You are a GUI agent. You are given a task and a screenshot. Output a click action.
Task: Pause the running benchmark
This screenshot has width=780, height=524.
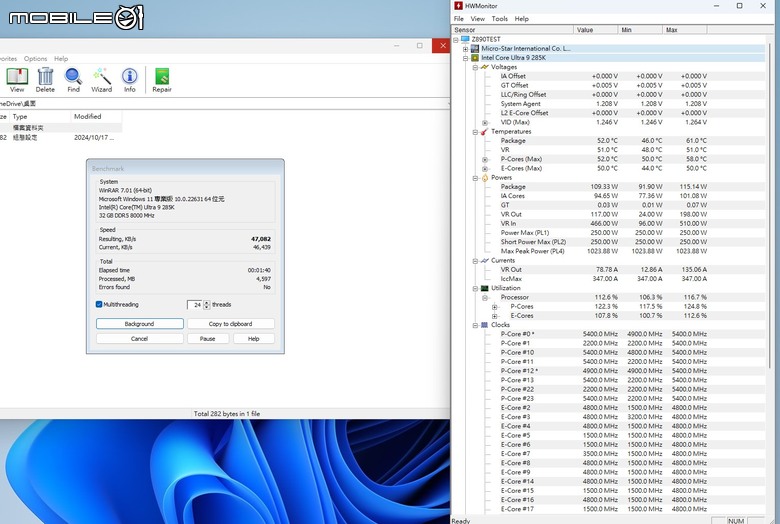[x=207, y=339]
